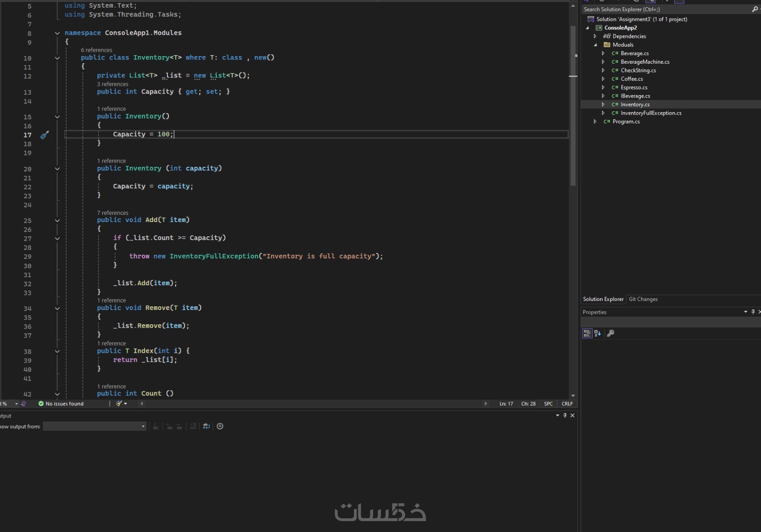Collapse the namespace ConsoleApp1.Modules block
Viewport: 761px width, 532px height.
point(57,33)
